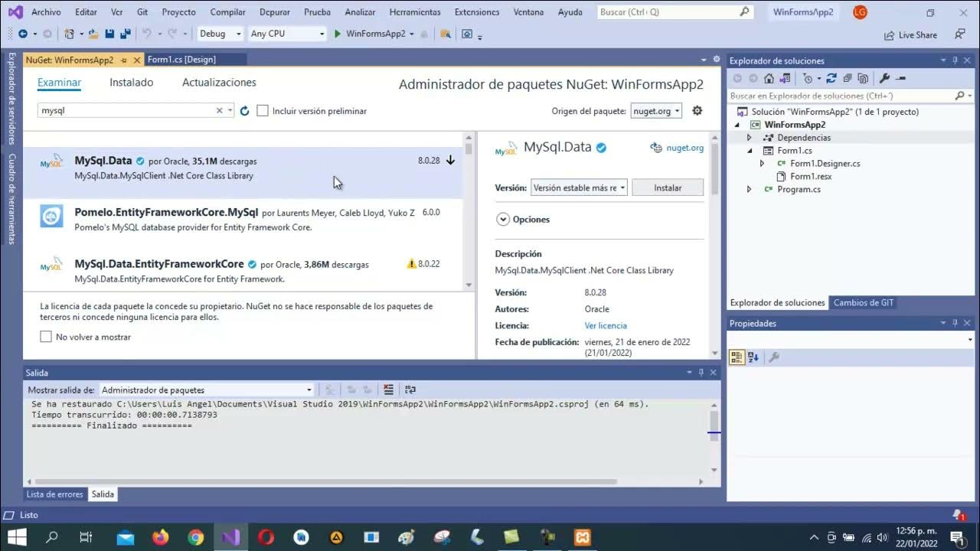Switch views icon in Solution Explorer toolbar
The height and width of the screenshot is (551, 980).
pos(784,78)
